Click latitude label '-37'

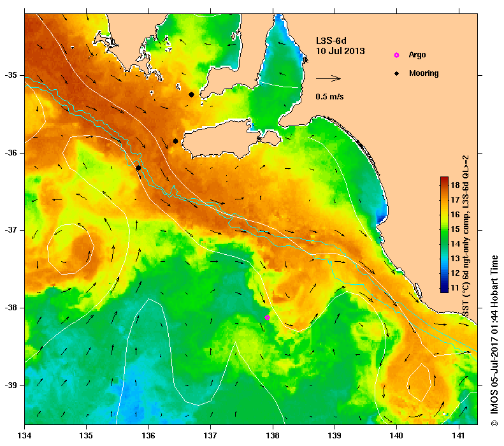[x=11, y=230]
